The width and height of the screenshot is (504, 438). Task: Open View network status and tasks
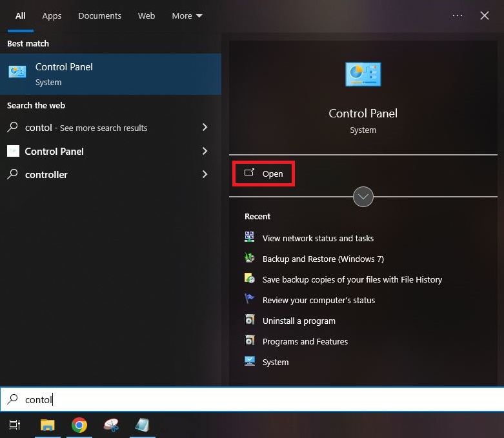(318, 238)
